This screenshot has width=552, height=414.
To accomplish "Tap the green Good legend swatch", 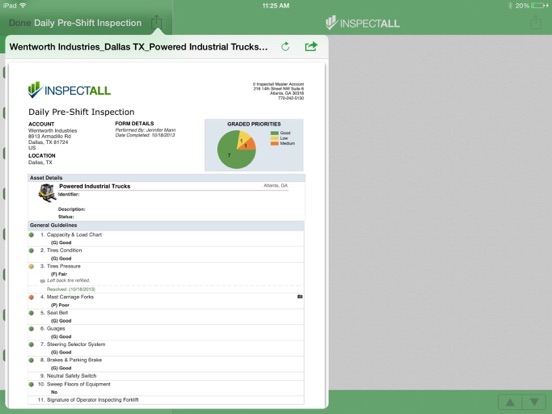I will pyautogui.click(x=274, y=133).
